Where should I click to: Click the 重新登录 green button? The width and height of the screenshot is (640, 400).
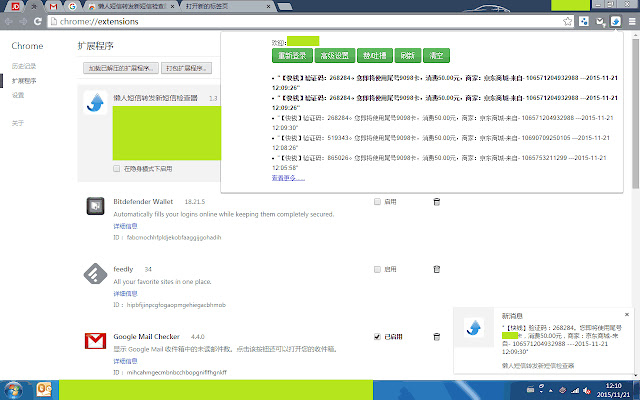click(x=292, y=56)
